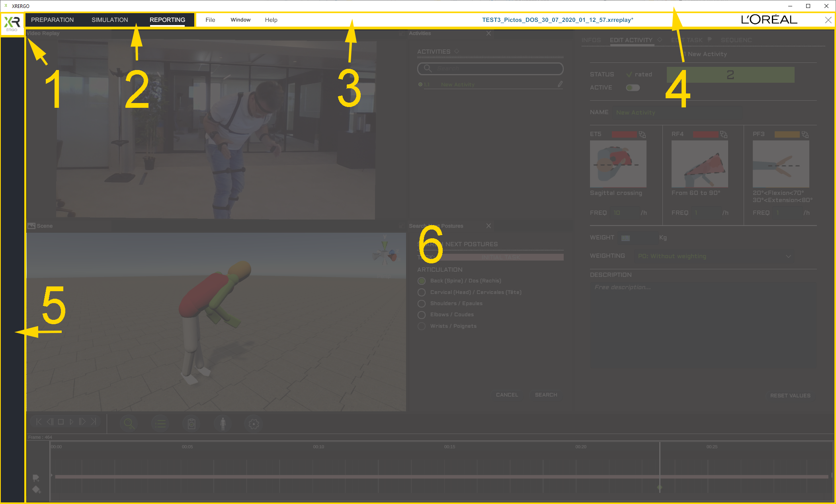
Task: Open the Window menu
Action: (x=240, y=20)
